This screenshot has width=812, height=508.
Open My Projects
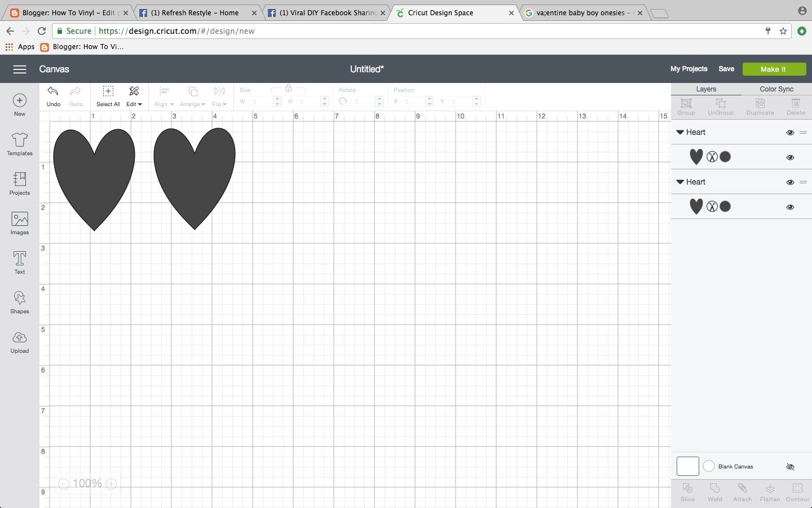689,69
